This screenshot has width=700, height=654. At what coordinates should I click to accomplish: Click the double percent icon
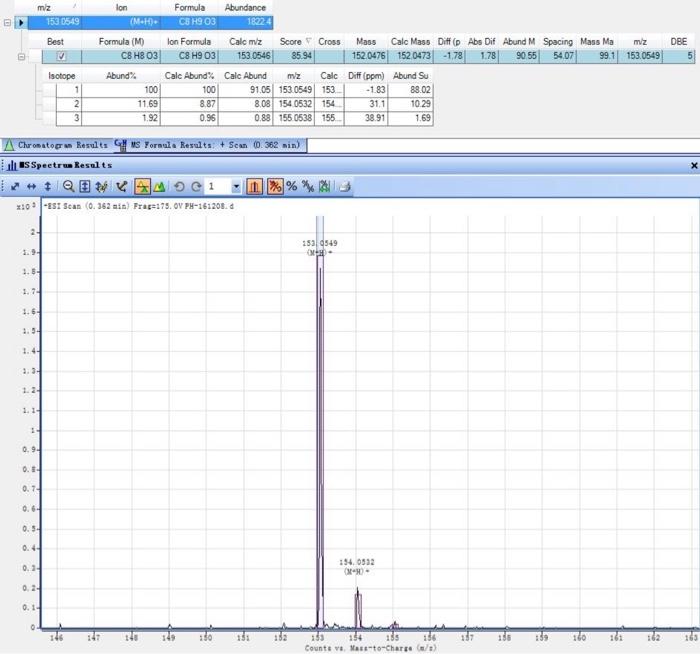coord(308,187)
